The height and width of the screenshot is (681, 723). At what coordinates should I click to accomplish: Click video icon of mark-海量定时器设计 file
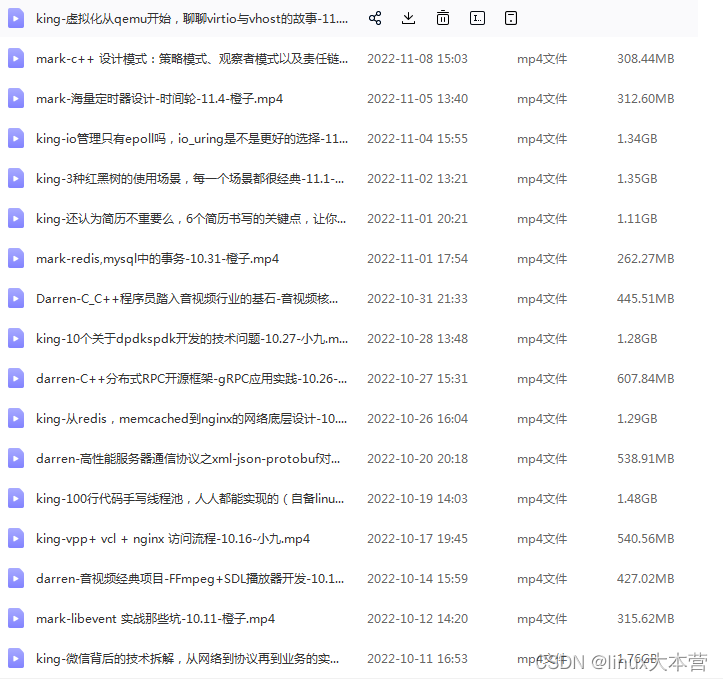pyautogui.click(x=16, y=99)
